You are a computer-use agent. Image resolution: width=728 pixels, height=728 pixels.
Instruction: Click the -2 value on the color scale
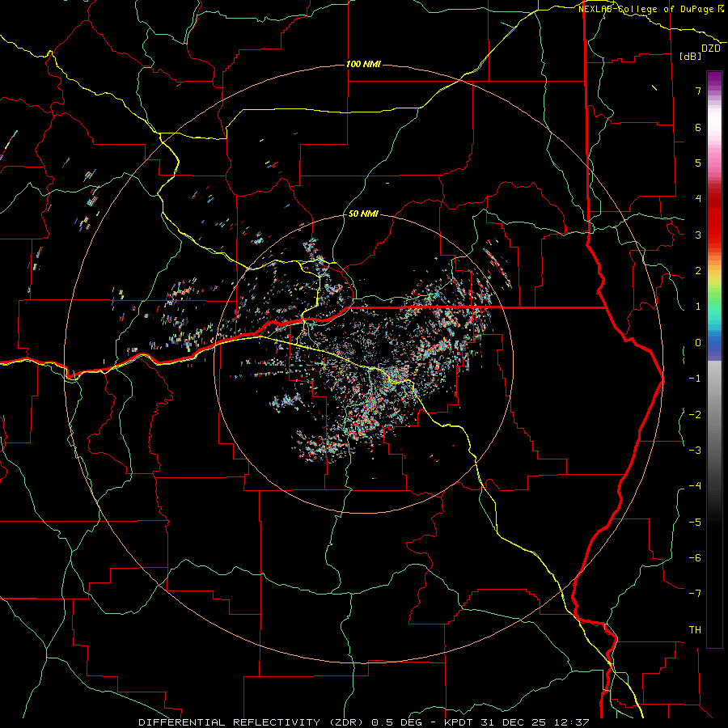pyautogui.click(x=695, y=414)
